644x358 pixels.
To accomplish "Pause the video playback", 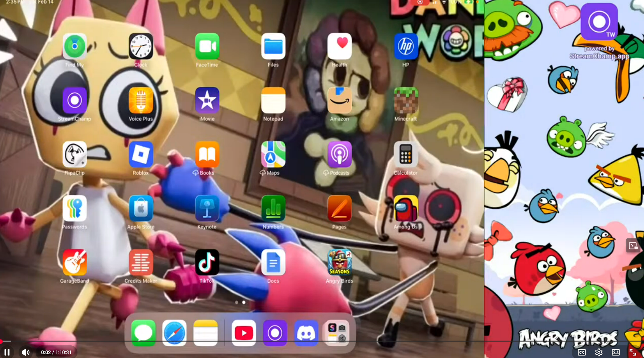I will pyautogui.click(x=7, y=352).
